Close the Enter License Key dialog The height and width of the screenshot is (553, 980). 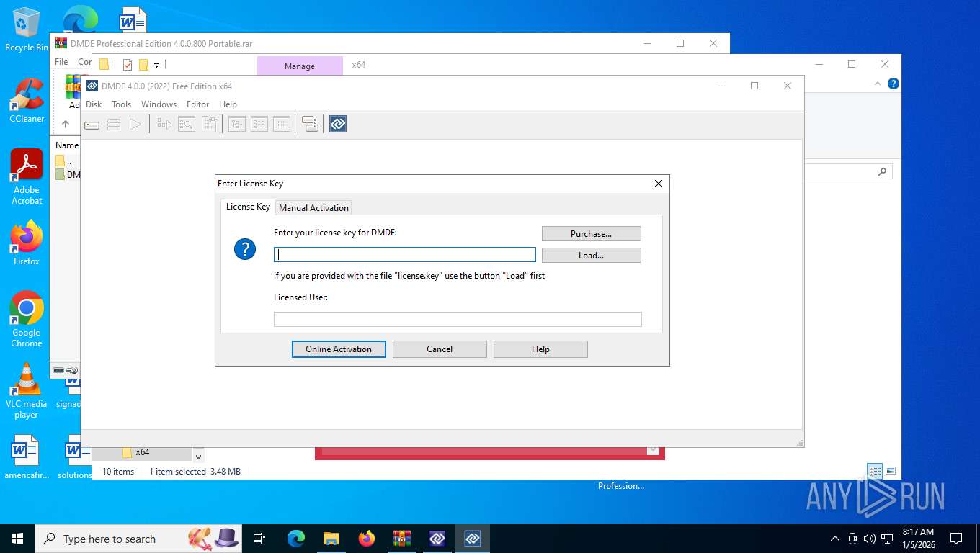pos(658,184)
